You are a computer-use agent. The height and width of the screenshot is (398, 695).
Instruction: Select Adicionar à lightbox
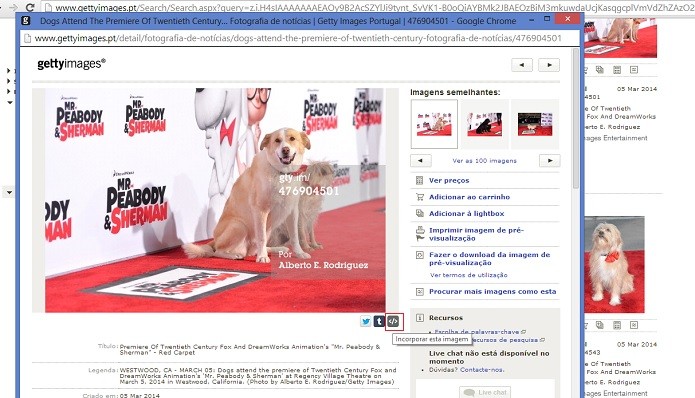click(466, 213)
